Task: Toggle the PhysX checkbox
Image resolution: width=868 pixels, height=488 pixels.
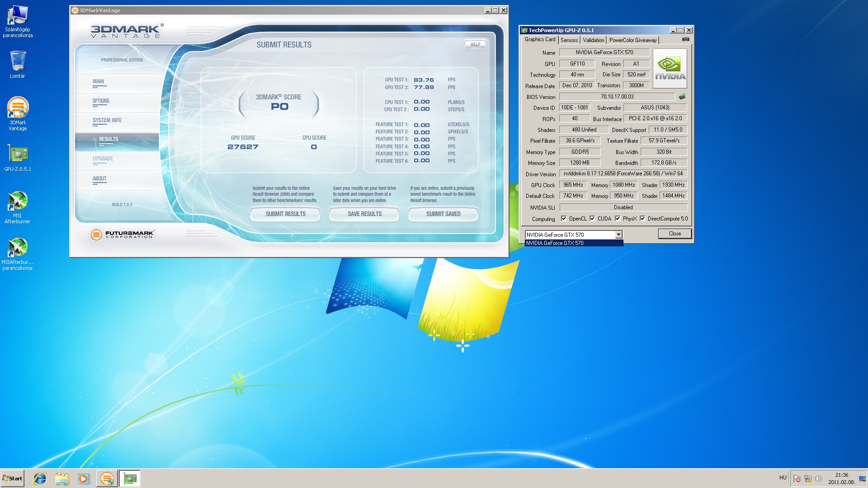Action: (x=618, y=219)
